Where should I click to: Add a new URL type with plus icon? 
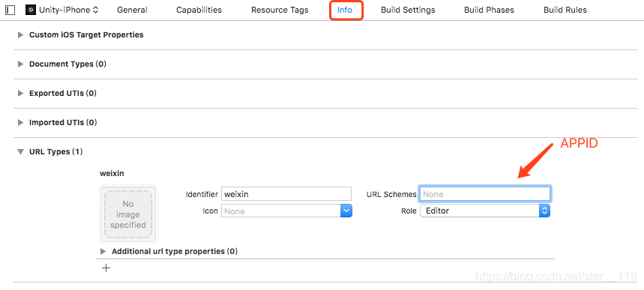(x=106, y=268)
